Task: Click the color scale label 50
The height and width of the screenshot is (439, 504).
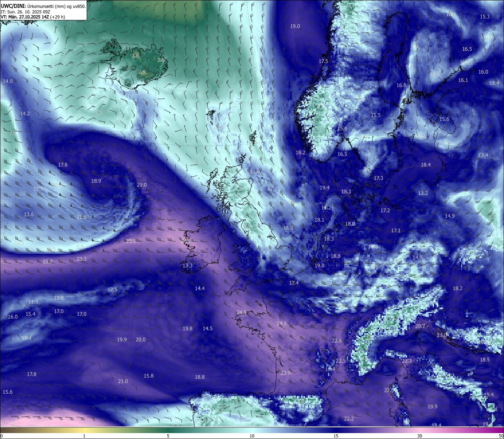Action: click(500, 436)
